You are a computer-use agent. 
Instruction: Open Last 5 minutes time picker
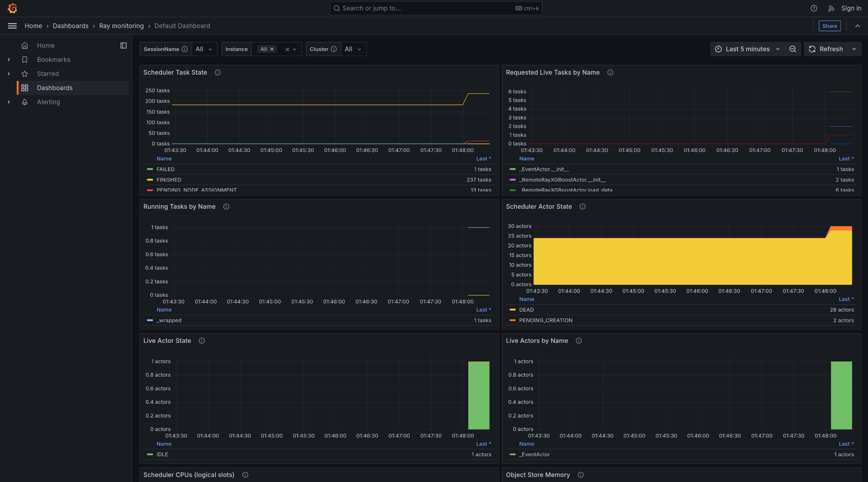click(x=748, y=49)
